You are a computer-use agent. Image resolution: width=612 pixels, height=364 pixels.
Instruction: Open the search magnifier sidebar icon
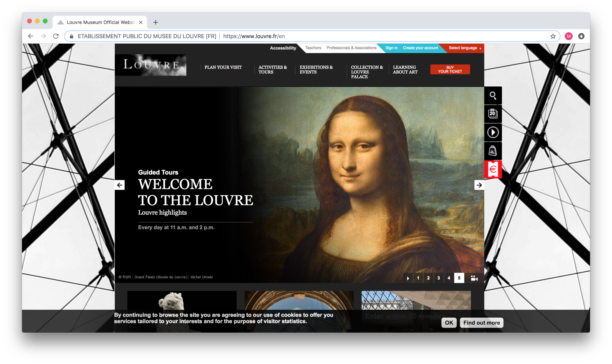click(493, 95)
